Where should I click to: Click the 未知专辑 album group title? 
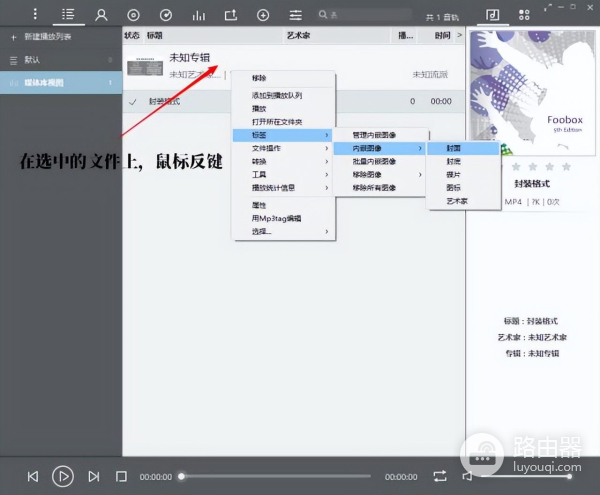(x=190, y=57)
